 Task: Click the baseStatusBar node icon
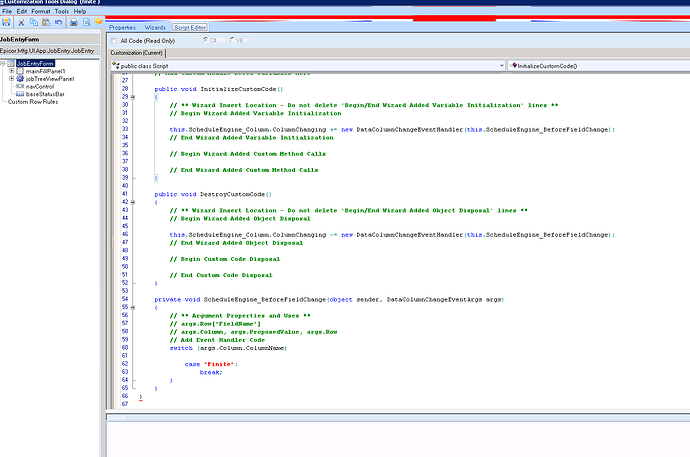click(x=20, y=94)
